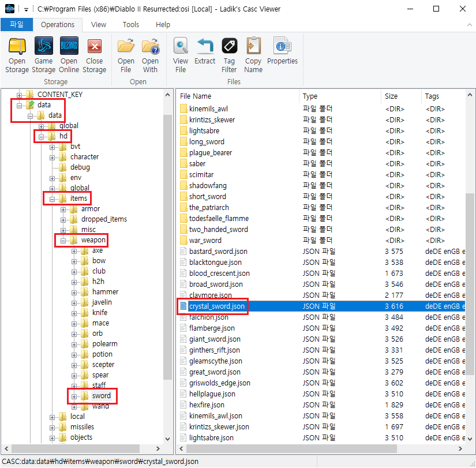Click the Tag Filter icon

[229, 46]
